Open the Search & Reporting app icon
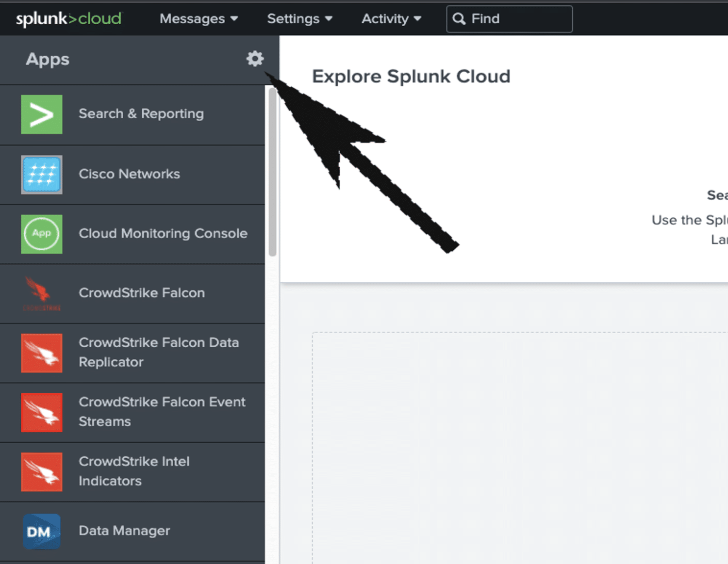This screenshot has height=564, width=728. [41, 114]
